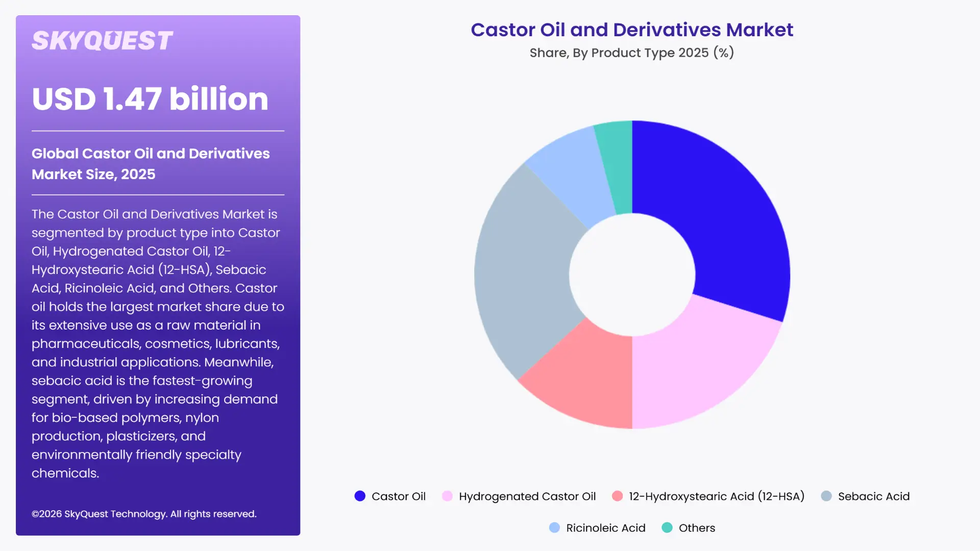Select the 'Hydrogenated Castor Oil' legend label
This screenshot has height=551, width=980.
tap(527, 496)
